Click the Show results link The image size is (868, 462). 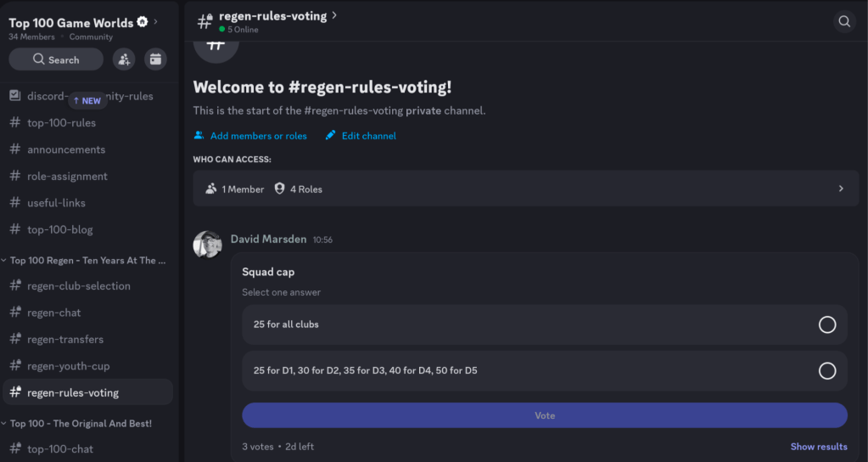[818, 447]
